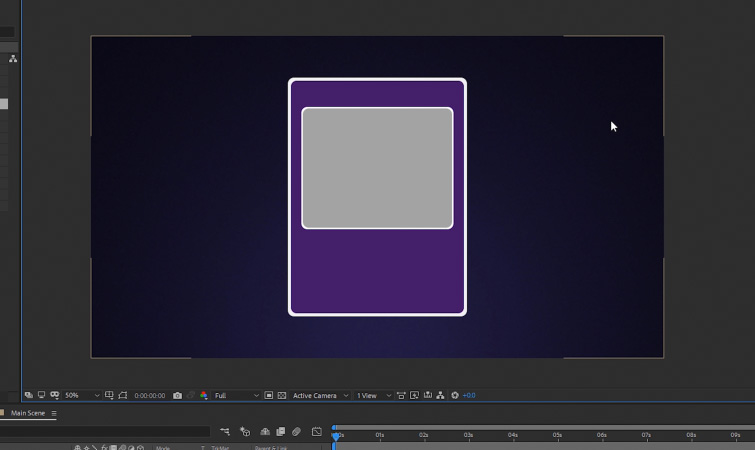Select the Main Scene timeline tab
This screenshot has height=450, width=755.
27,413
